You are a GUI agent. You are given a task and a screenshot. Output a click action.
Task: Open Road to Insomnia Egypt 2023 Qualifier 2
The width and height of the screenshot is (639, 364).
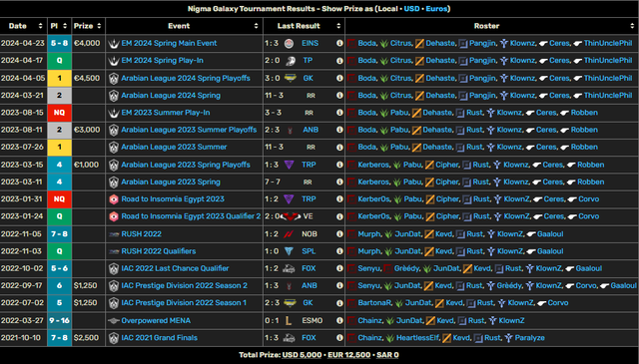(191, 216)
